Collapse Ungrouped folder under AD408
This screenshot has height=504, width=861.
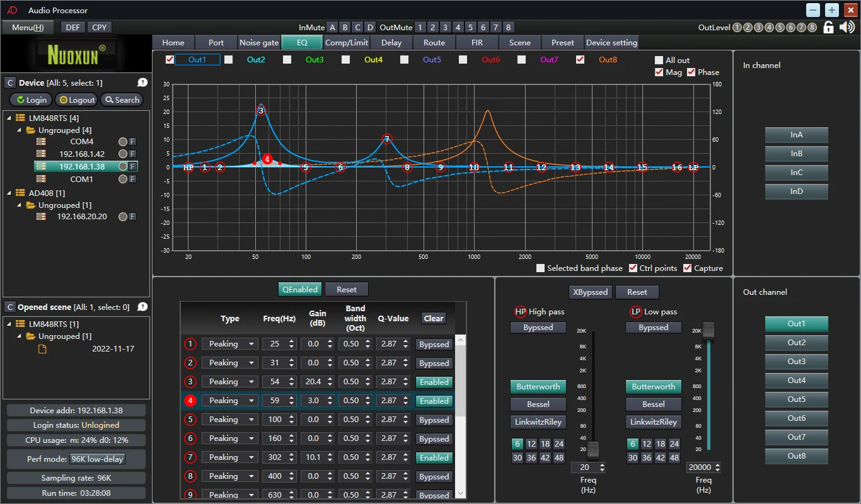tap(20, 205)
